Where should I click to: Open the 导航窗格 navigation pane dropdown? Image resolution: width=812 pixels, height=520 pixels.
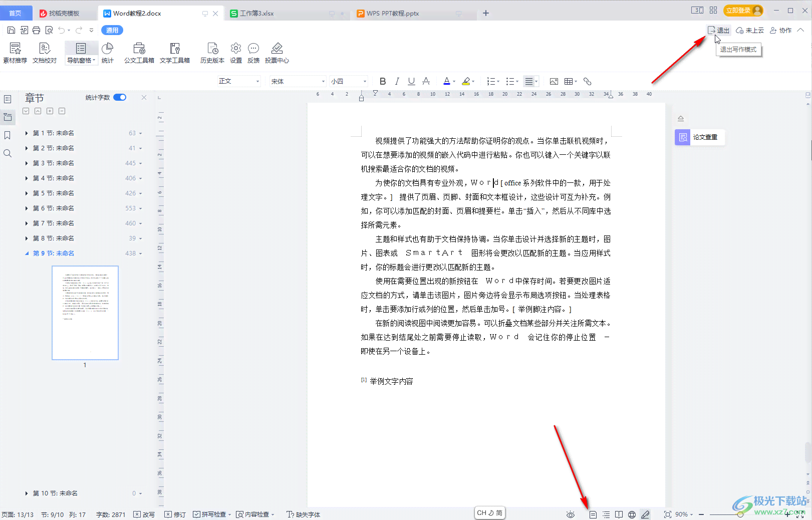click(x=81, y=61)
